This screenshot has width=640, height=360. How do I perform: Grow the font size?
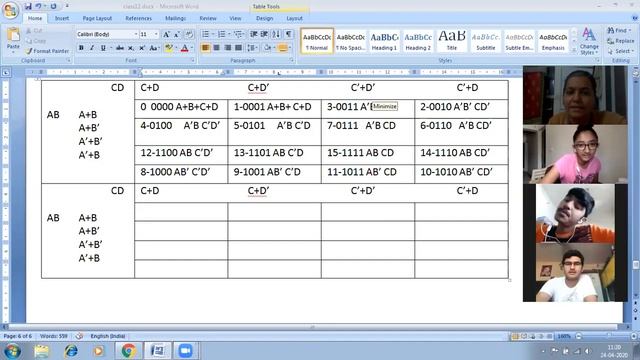(167, 35)
